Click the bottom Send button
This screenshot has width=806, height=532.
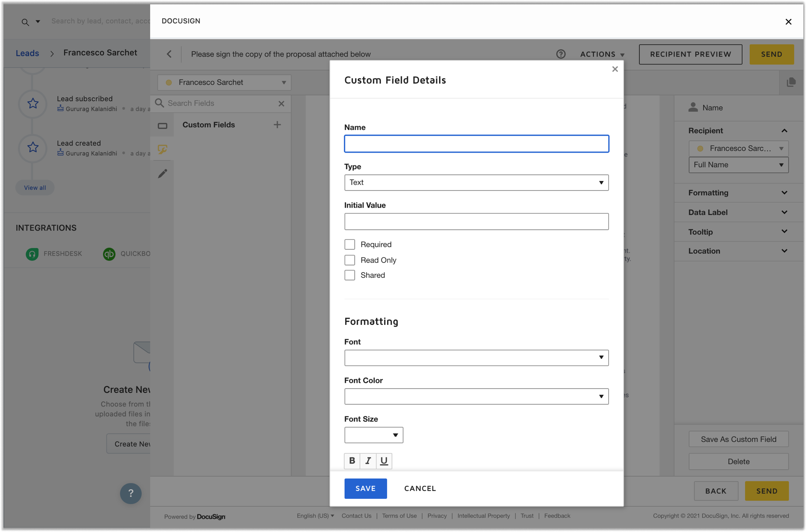click(x=767, y=491)
